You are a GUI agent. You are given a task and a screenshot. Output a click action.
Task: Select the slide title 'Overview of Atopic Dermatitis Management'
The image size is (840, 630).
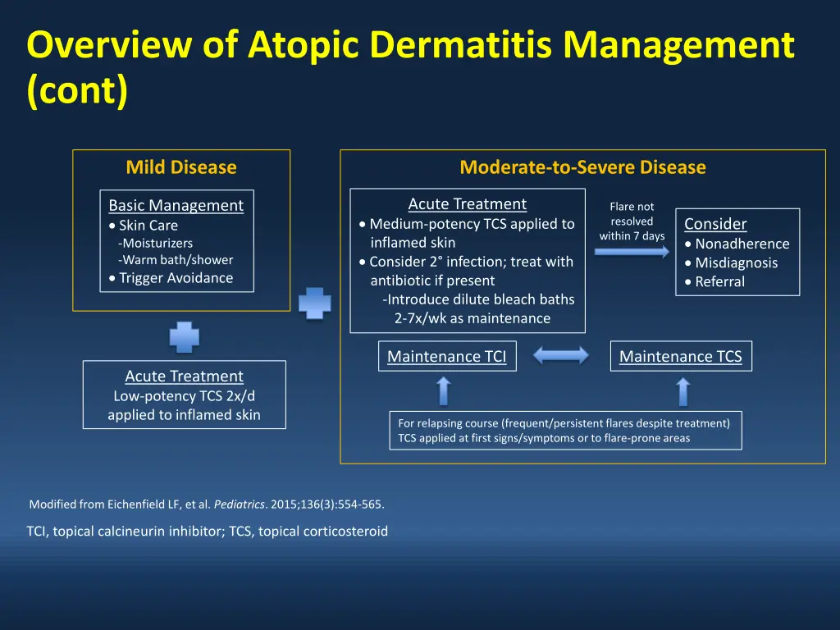pyautogui.click(x=410, y=44)
